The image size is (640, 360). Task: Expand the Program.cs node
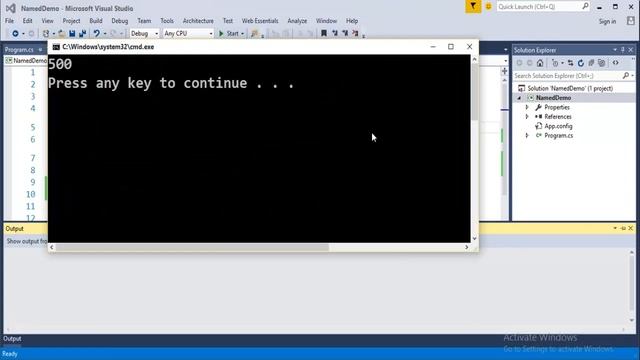(x=527, y=136)
